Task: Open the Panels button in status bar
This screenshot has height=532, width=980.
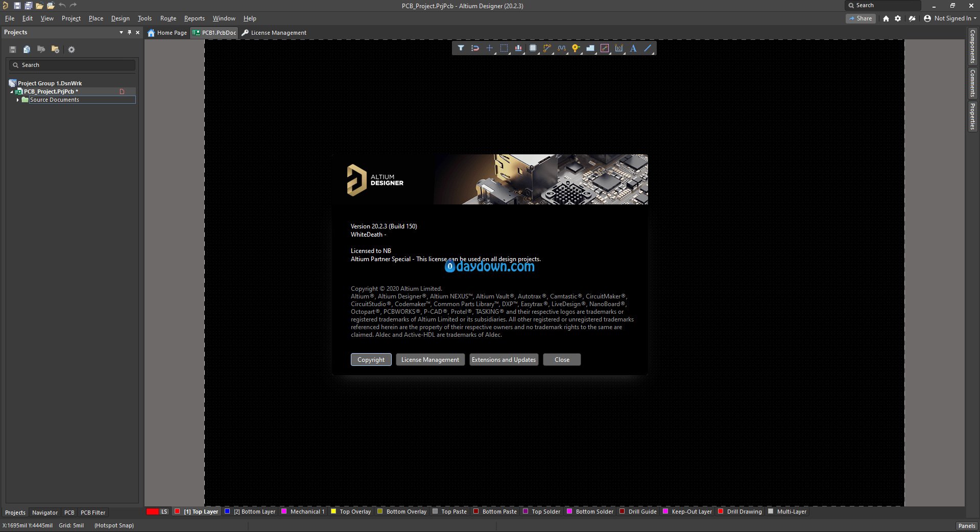Action: 966,526
